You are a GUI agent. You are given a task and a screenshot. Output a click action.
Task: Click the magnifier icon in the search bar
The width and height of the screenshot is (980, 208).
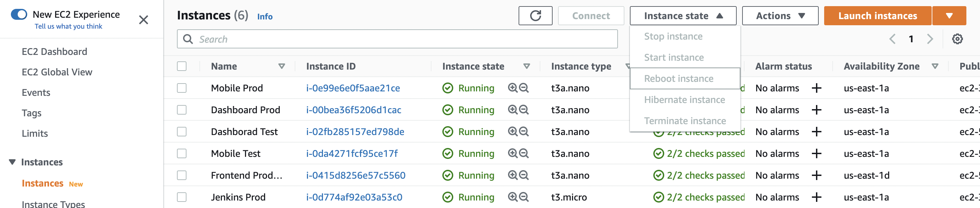click(x=188, y=39)
